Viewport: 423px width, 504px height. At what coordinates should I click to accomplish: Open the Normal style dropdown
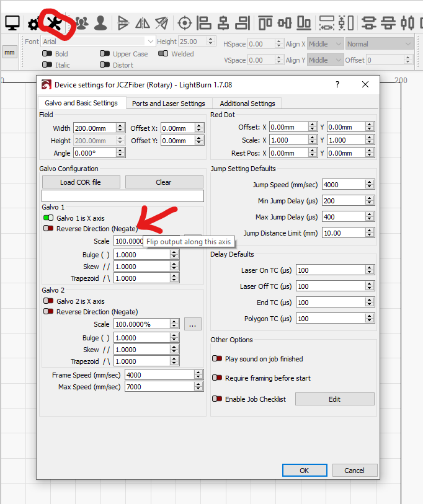point(379,44)
